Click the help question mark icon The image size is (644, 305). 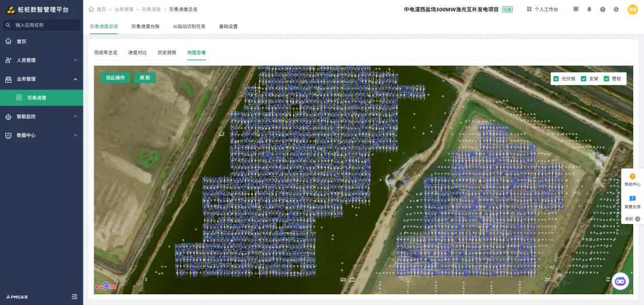coord(602,9)
